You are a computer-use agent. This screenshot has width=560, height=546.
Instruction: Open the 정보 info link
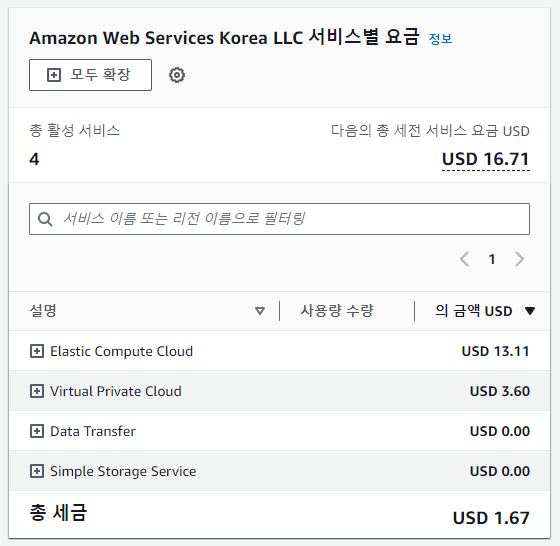pos(440,39)
